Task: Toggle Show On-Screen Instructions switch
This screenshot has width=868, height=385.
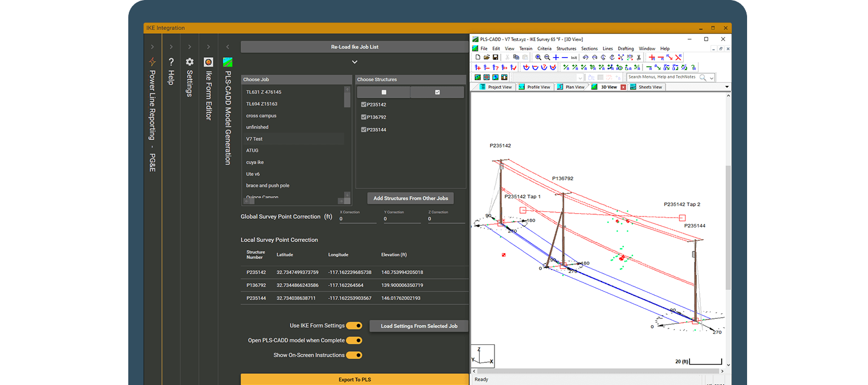Action: point(354,355)
